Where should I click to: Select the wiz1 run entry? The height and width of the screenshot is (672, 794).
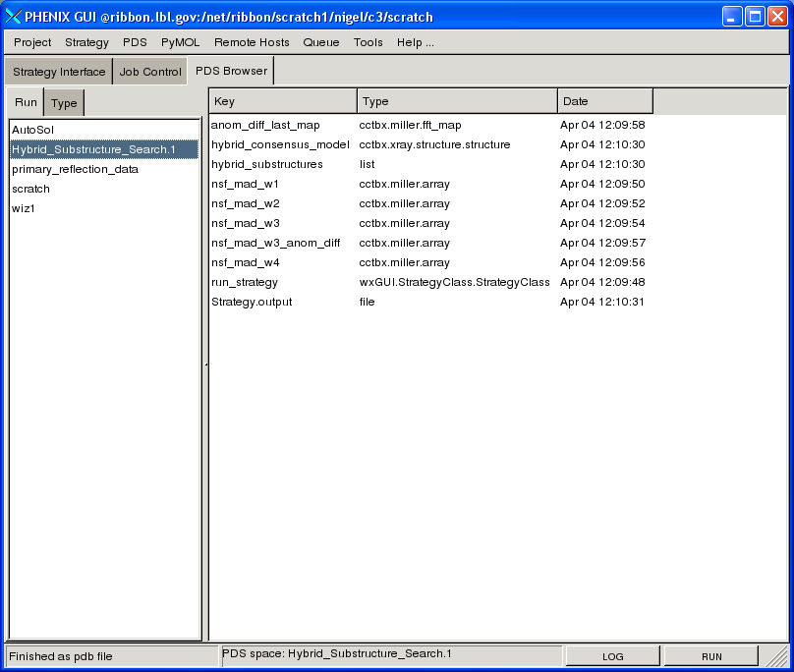[25, 208]
